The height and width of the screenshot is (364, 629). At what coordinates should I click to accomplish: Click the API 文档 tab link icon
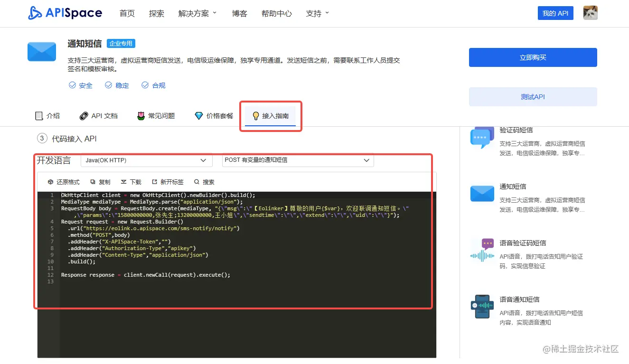pyautogui.click(x=84, y=116)
